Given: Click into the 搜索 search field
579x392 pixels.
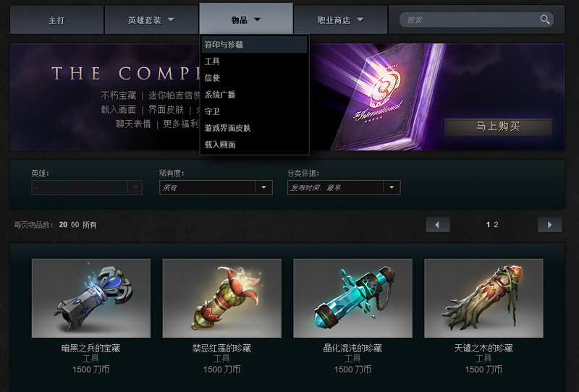Looking at the screenshot, I should click(469, 20).
